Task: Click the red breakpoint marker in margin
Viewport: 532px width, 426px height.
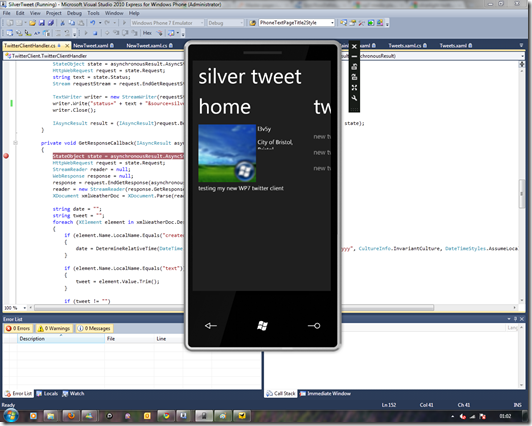Action: (6, 156)
